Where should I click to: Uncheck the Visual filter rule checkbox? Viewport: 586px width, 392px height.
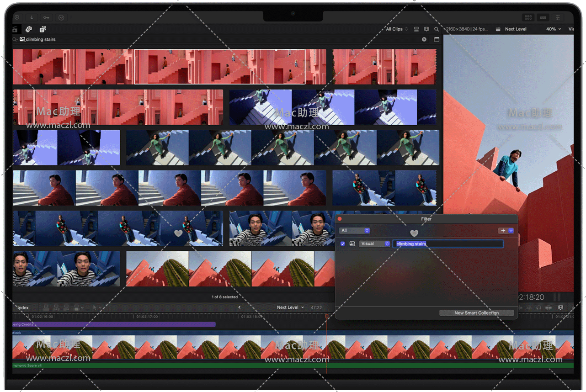(x=343, y=244)
